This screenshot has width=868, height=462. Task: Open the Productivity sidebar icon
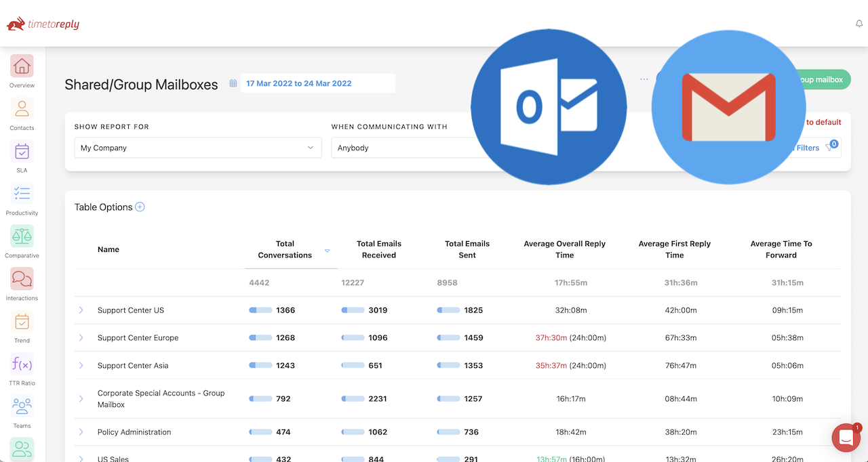pos(22,194)
